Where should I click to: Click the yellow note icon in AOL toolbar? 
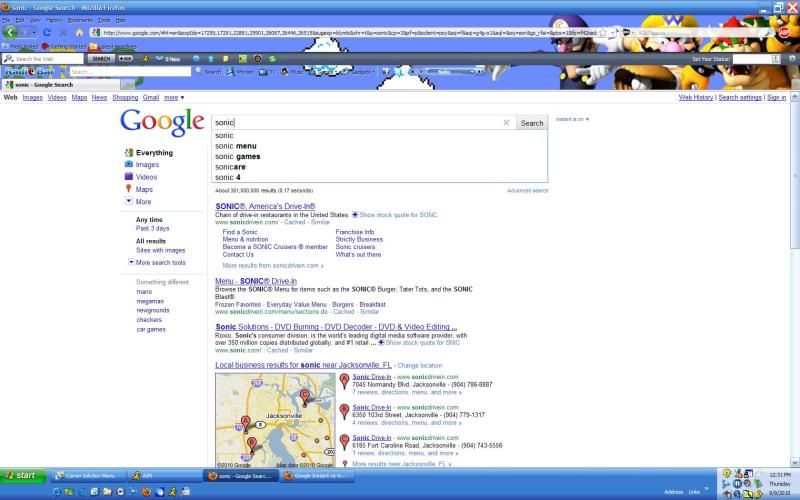pos(226,59)
